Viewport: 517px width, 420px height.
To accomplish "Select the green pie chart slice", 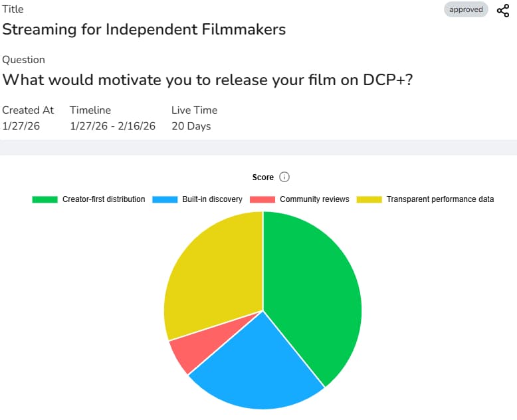I will click(x=312, y=292).
